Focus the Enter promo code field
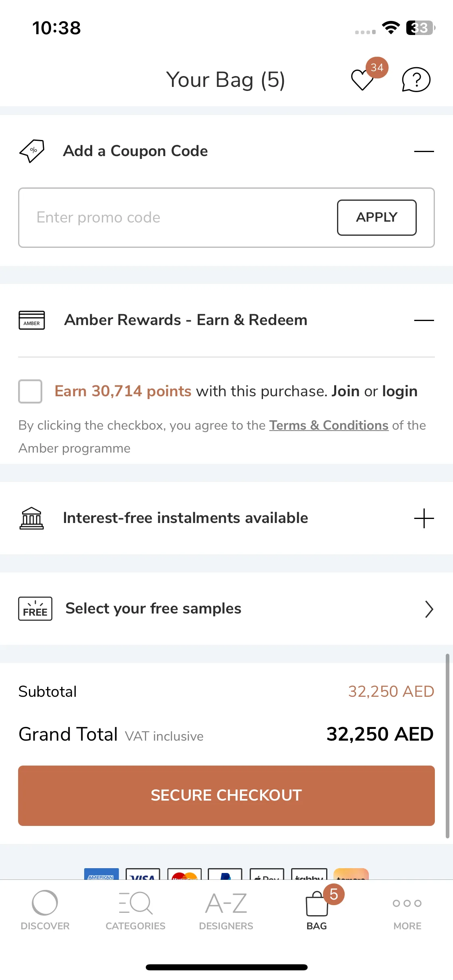The image size is (453, 980). [177, 217]
